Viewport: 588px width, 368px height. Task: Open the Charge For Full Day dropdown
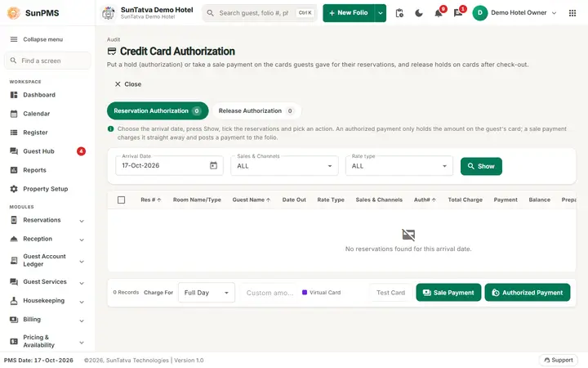tap(207, 293)
